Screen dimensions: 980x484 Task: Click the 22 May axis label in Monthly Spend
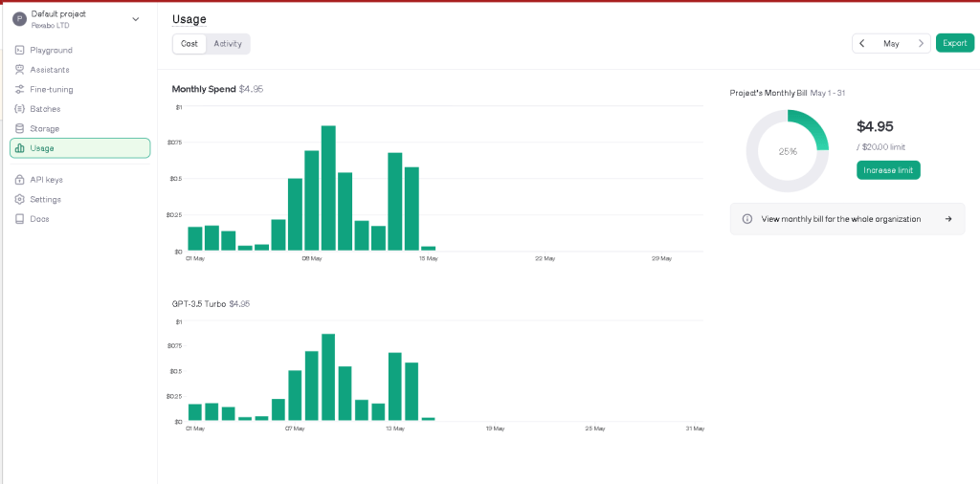545,258
